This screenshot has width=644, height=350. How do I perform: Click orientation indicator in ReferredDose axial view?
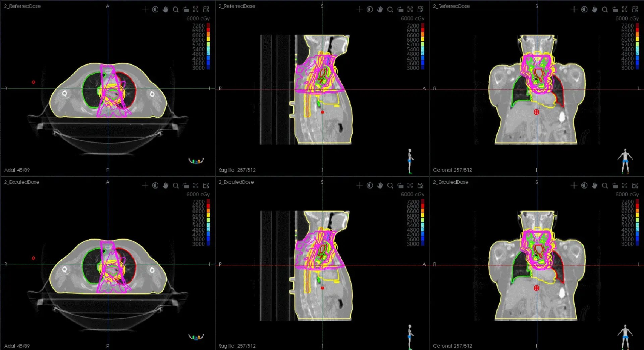196,161
